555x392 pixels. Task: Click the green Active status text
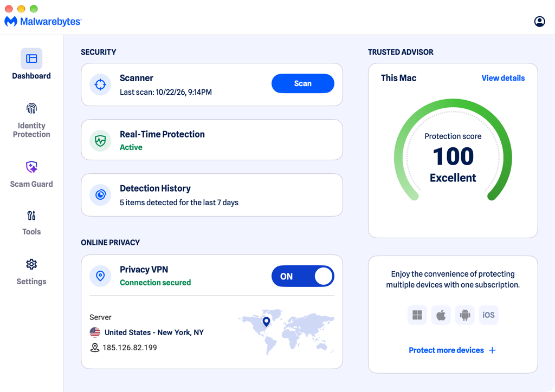click(x=131, y=147)
